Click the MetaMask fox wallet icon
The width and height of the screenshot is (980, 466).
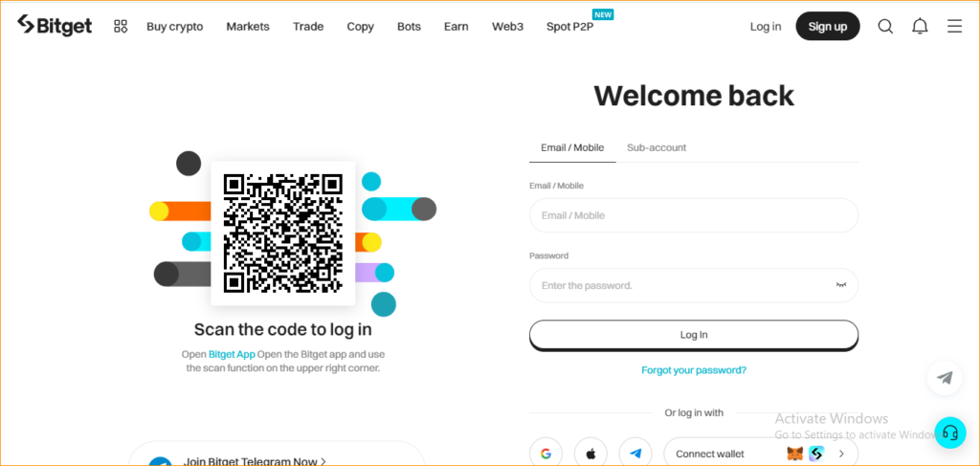pyautogui.click(x=794, y=454)
